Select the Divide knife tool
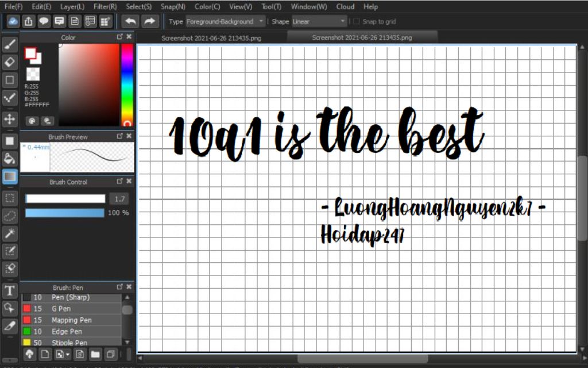This screenshot has height=368, width=588. 10,325
